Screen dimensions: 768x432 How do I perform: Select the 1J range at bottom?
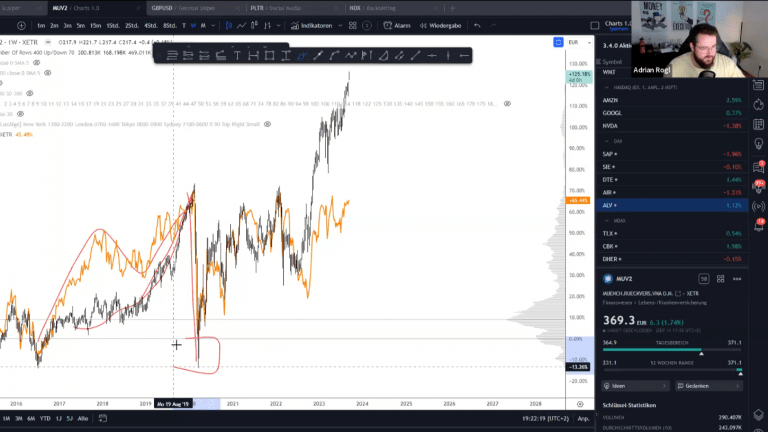coord(59,418)
